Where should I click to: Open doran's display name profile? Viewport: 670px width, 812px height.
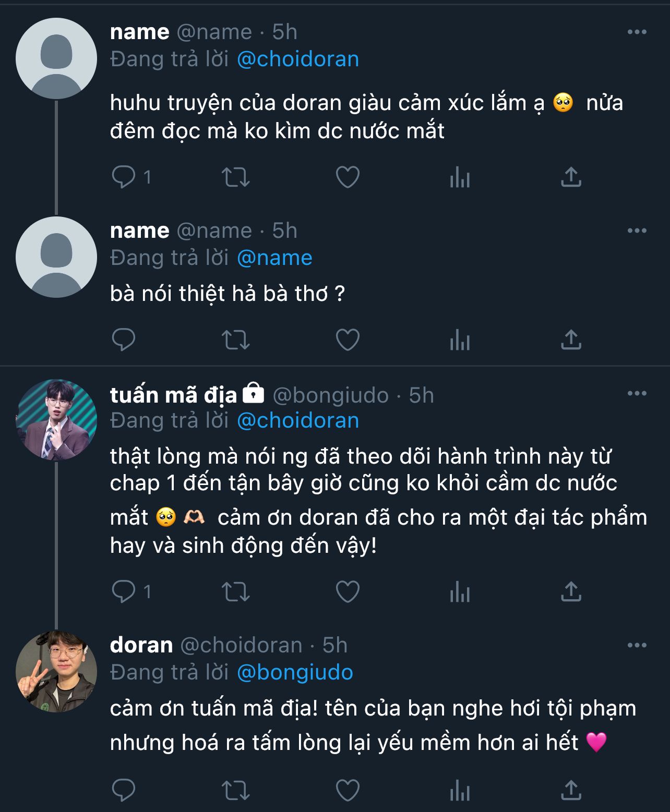(x=141, y=646)
